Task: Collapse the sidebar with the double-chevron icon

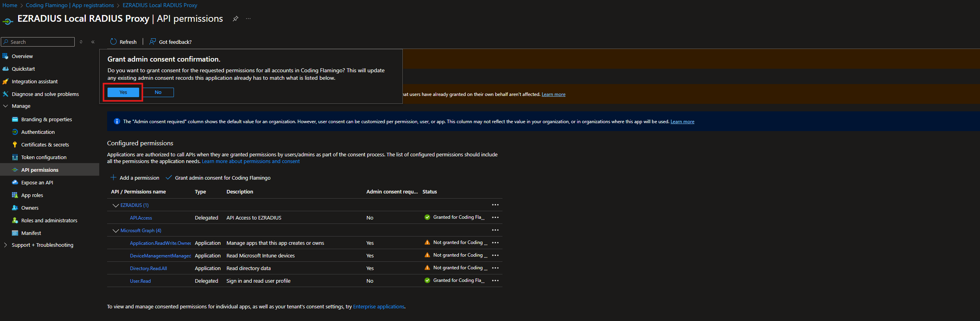Action: point(93,42)
